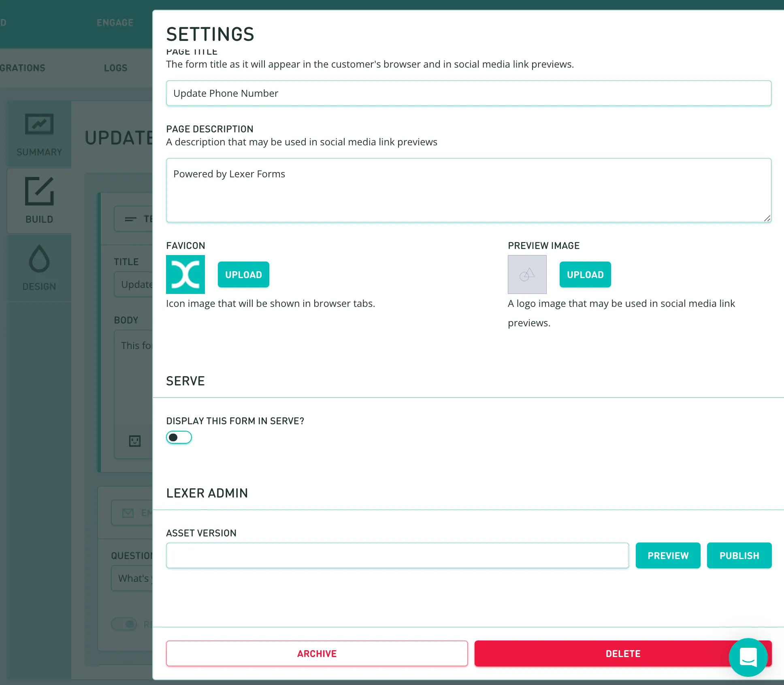Image resolution: width=784 pixels, height=685 pixels.
Task: Click the email envelope icon behind modal
Action: tap(128, 513)
